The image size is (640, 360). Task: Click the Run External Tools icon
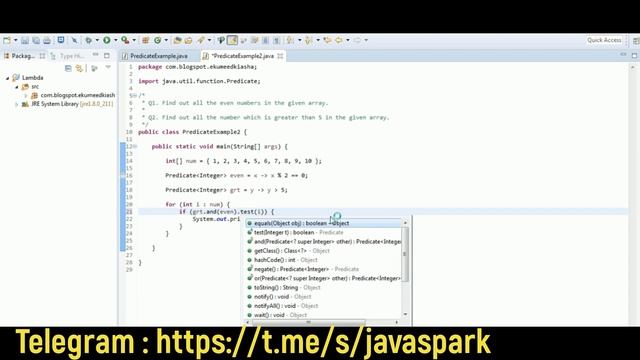(125, 40)
